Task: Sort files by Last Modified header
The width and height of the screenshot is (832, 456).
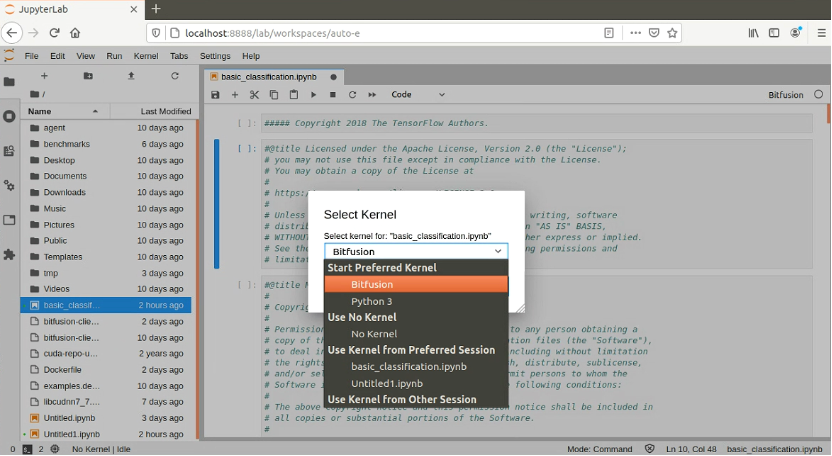Action: 154,111
